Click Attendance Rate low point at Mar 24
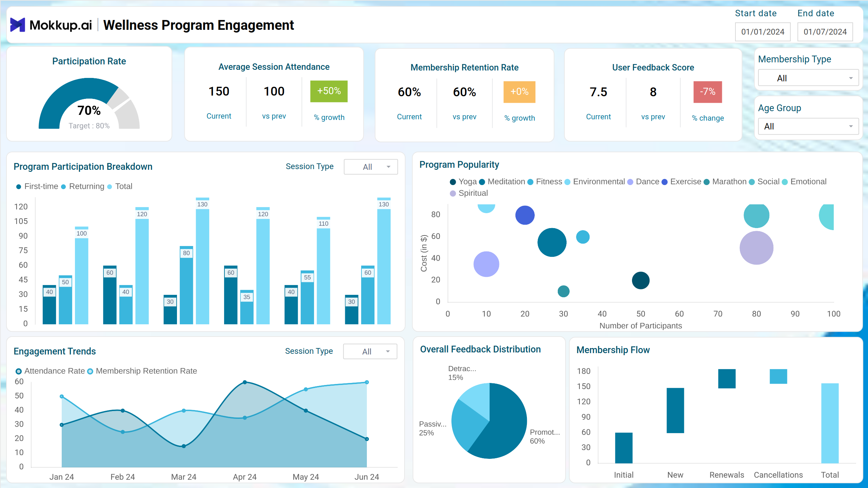The width and height of the screenshot is (868, 488). (x=184, y=446)
